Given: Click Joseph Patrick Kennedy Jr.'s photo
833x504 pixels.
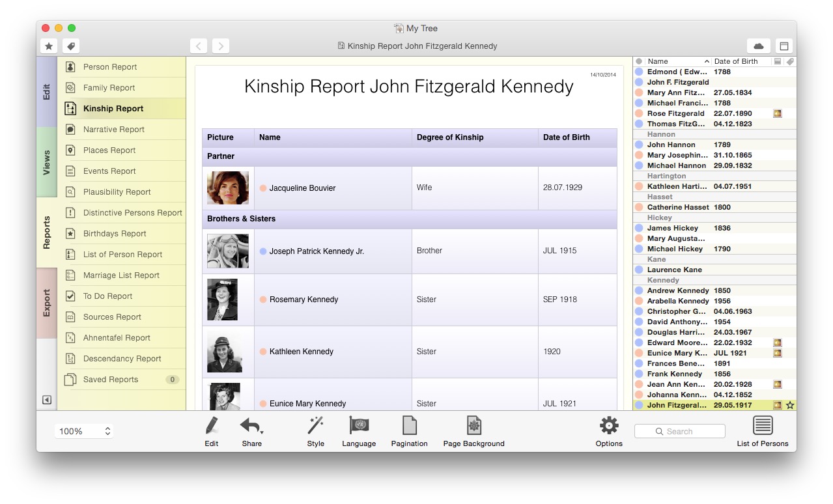Looking at the screenshot, I should [228, 251].
